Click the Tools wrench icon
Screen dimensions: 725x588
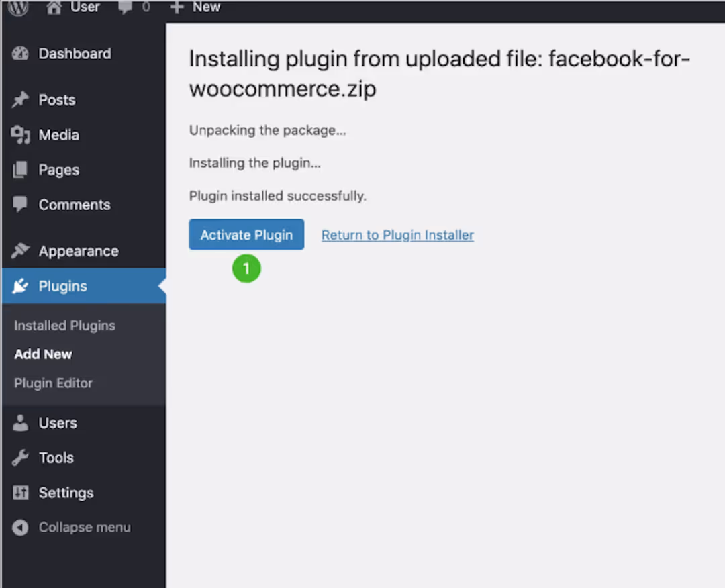[x=20, y=458]
